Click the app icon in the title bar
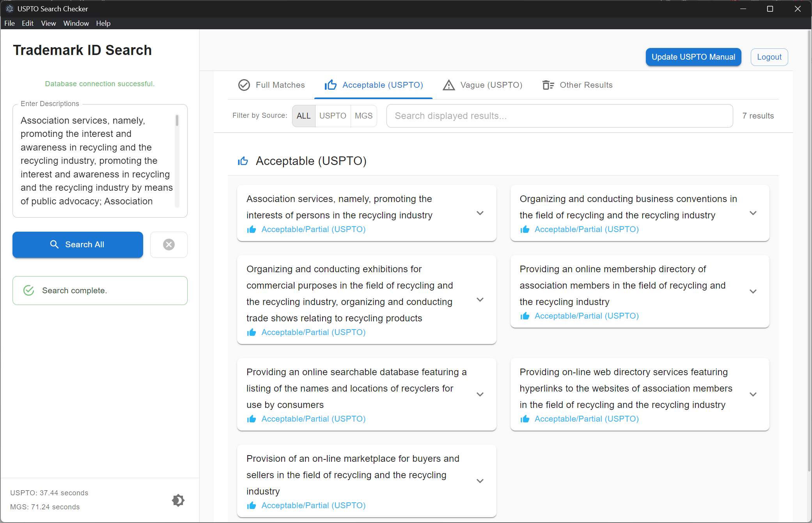 coord(9,9)
